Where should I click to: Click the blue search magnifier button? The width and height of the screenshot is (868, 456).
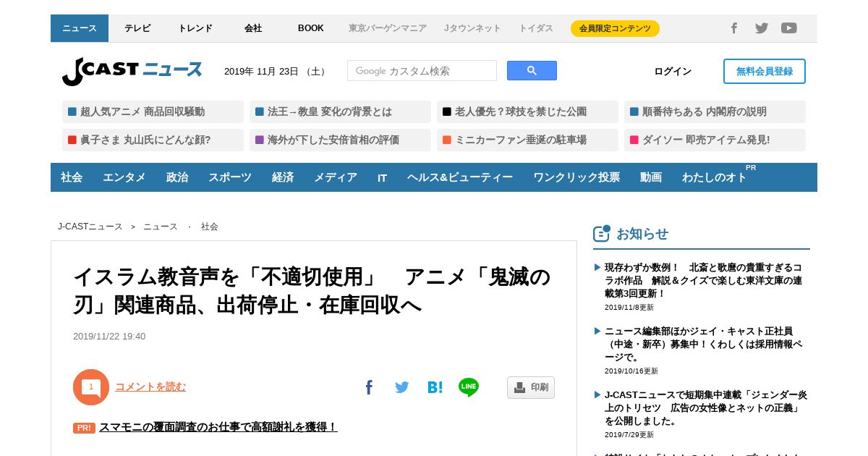532,71
